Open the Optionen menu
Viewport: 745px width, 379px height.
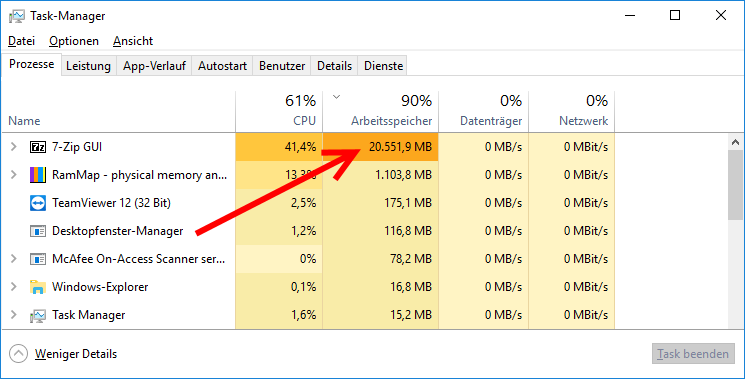[74, 41]
